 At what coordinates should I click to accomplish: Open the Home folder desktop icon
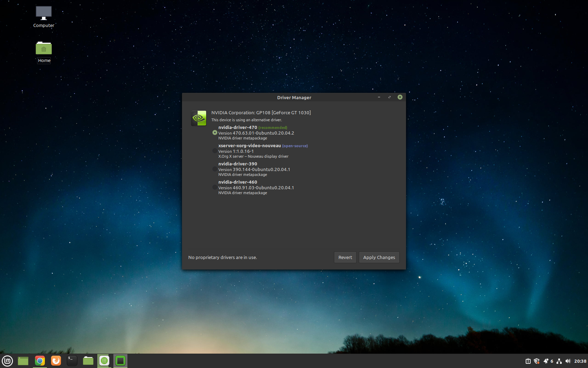[44, 52]
